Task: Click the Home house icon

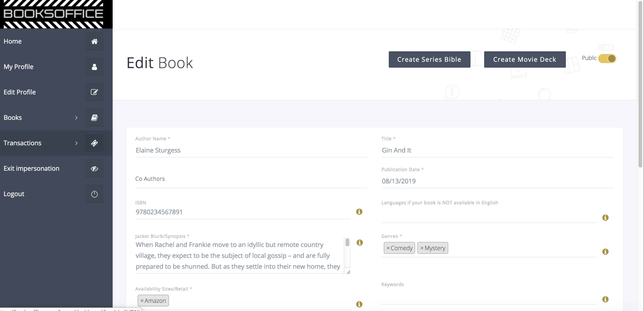Action: pos(94,41)
